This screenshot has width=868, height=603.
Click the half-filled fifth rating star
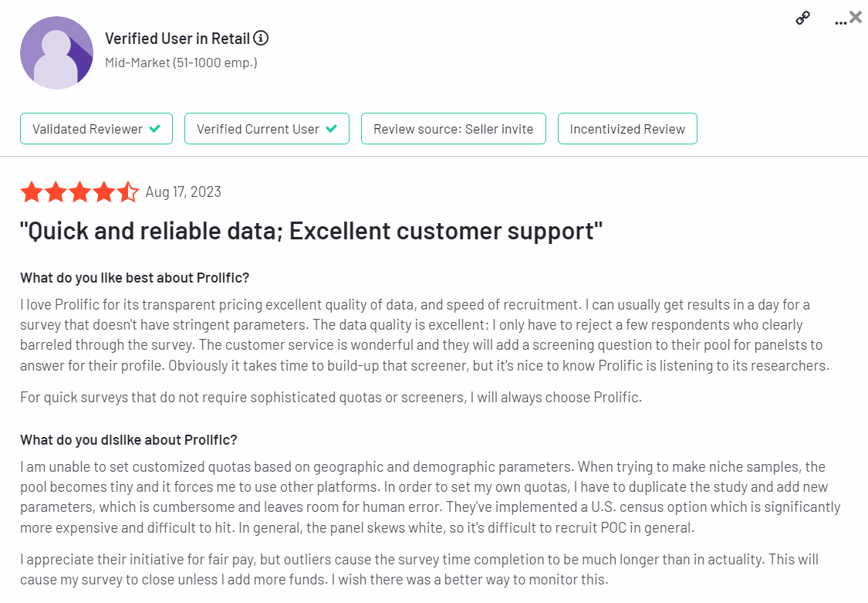[x=128, y=192]
